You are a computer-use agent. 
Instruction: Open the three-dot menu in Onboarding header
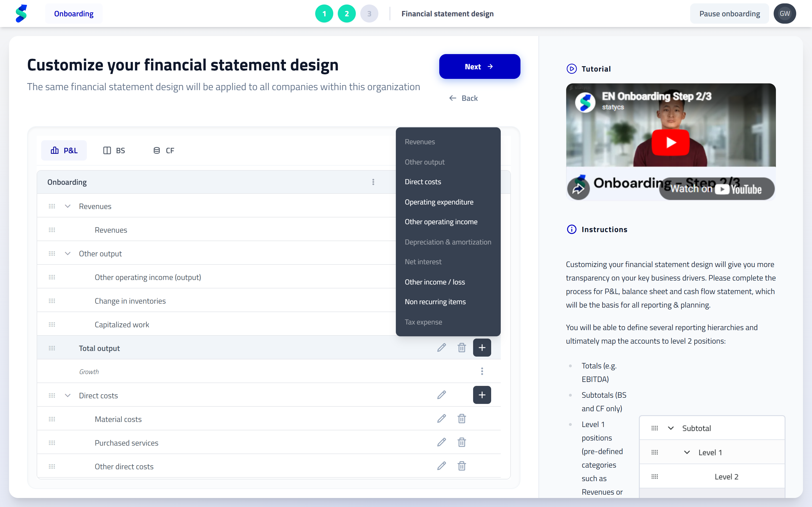tap(373, 182)
